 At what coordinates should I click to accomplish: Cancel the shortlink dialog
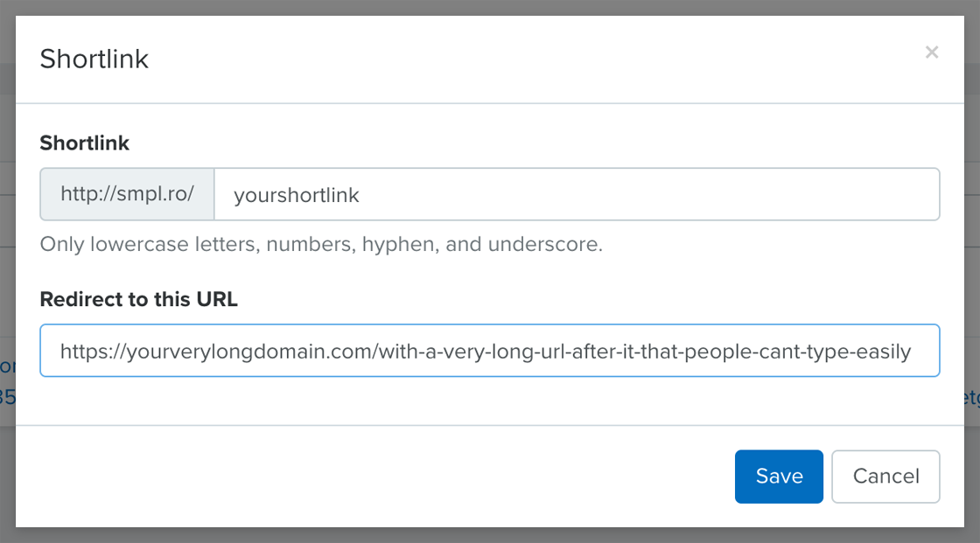click(x=885, y=477)
